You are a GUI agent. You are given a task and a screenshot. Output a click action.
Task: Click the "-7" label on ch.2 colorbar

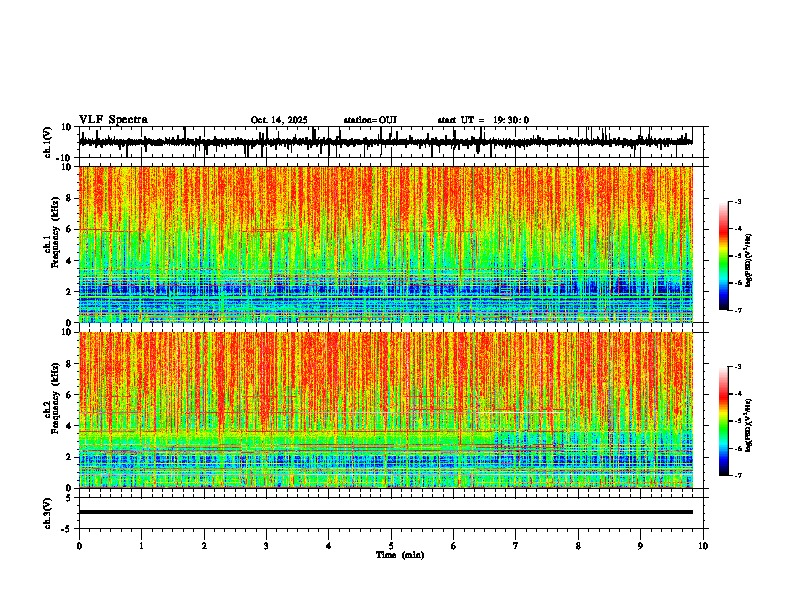pyautogui.click(x=738, y=475)
